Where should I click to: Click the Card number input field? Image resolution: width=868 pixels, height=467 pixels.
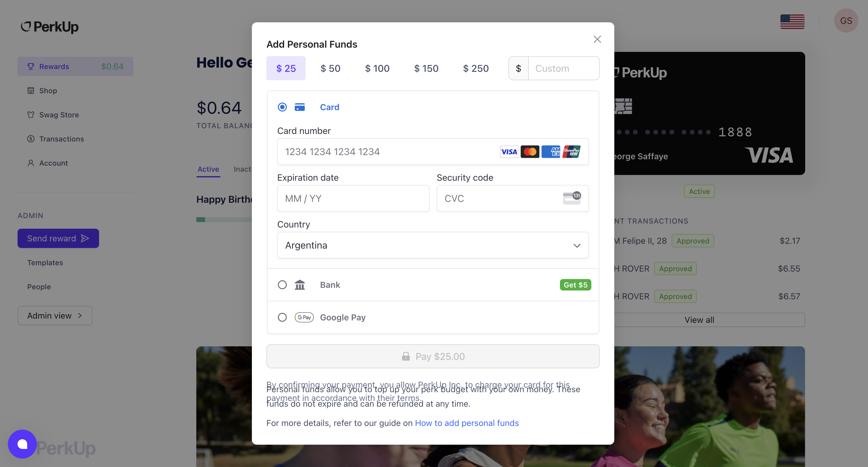[x=433, y=151]
